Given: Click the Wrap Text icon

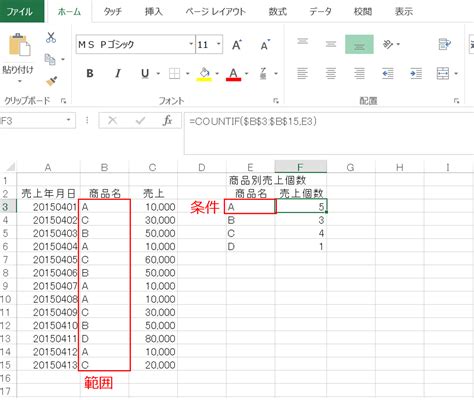Looking at the screenshot, I should [444, 44].
